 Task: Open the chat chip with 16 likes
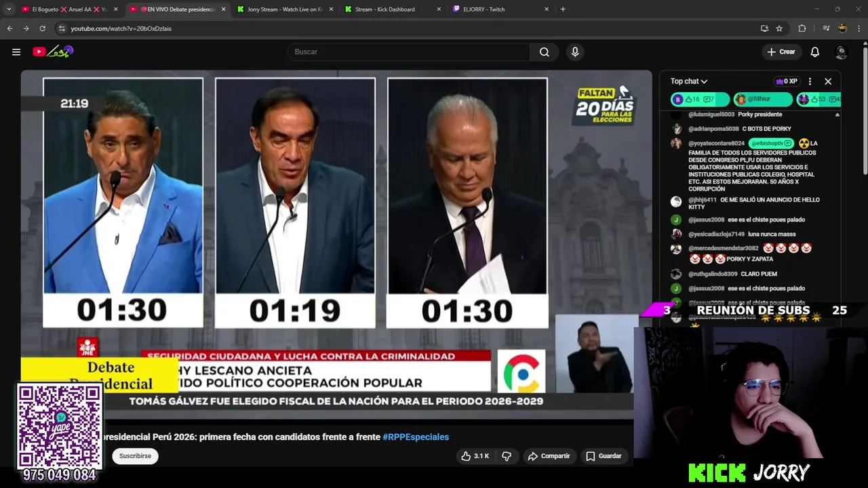[700, 100]
